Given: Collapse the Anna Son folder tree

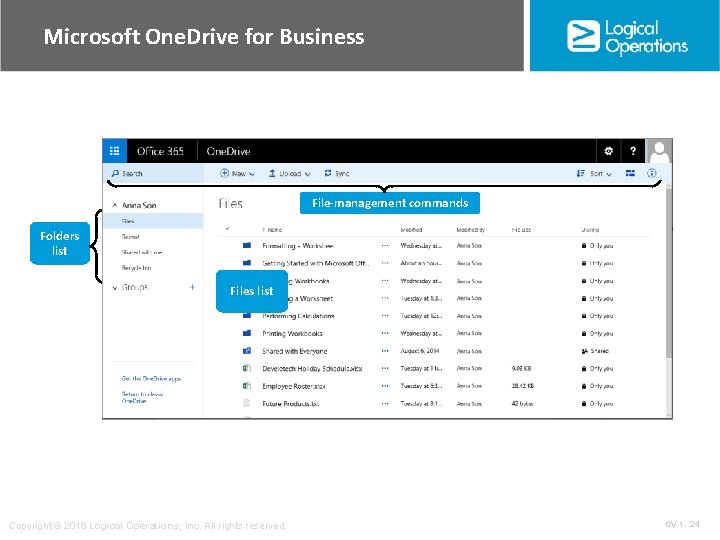Looking at the screenshot, I should pos(115,205).
